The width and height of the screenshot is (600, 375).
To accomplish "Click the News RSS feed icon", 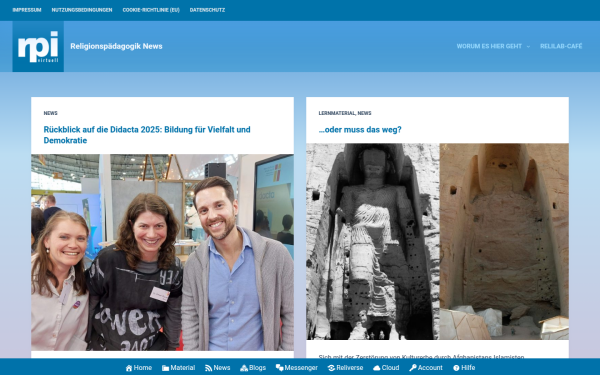I will click(209, 368).
